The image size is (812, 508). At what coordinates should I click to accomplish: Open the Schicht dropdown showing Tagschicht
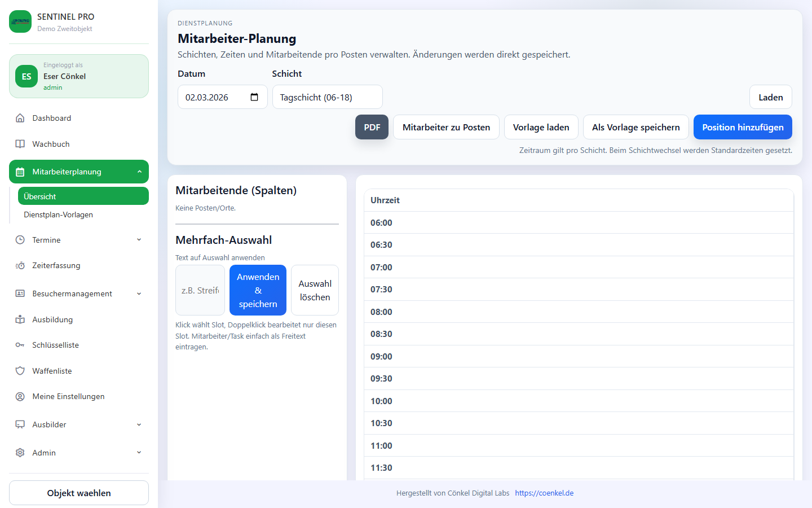pos(327,97)
